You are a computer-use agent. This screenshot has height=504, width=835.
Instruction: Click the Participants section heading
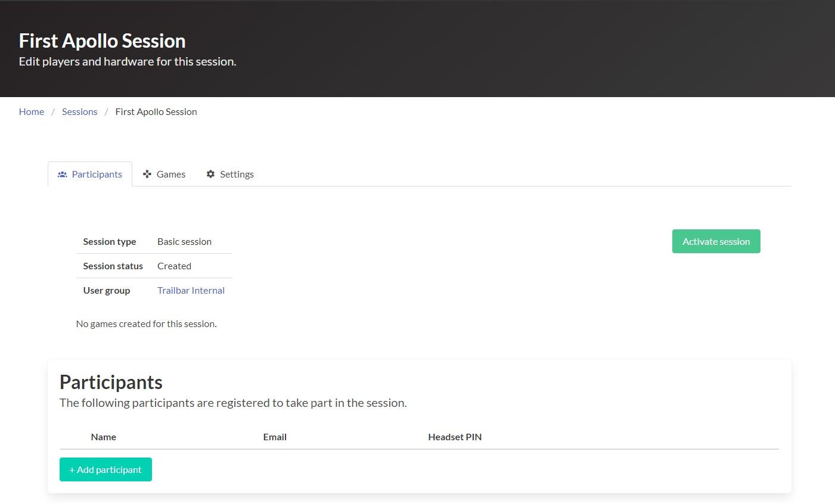(111, 382)
